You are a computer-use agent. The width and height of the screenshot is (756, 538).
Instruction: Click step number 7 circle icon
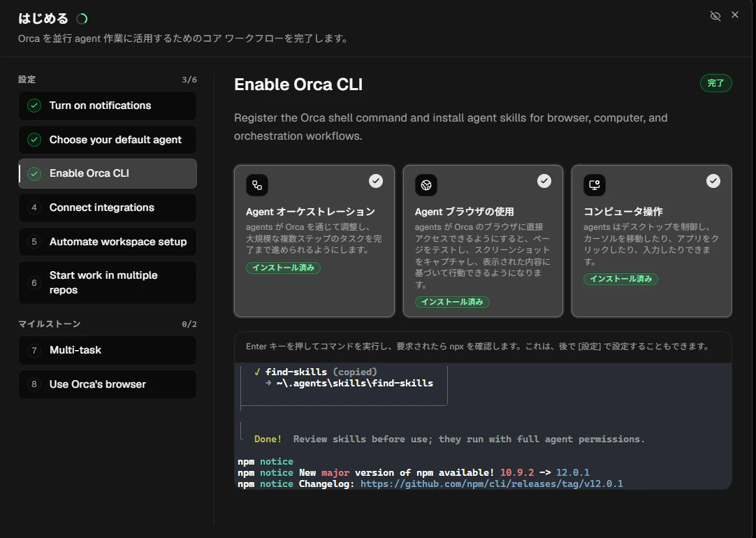coord(34,350)
